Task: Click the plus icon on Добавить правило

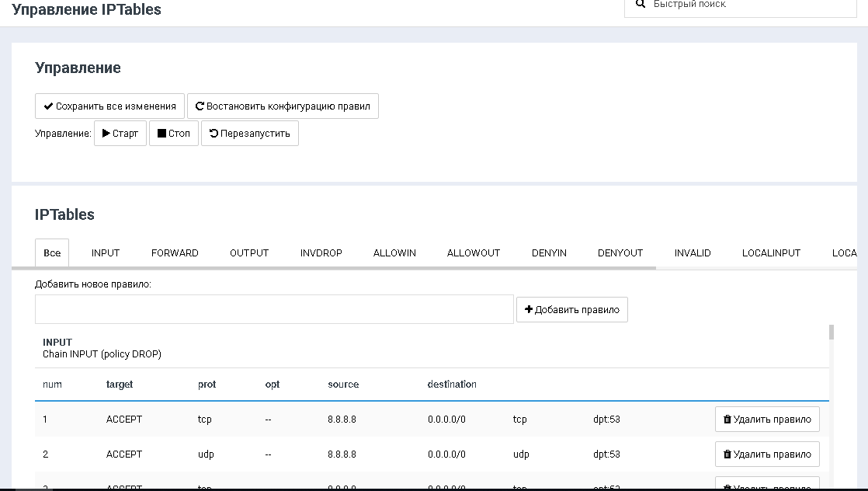Action: click(x=529, y=309)
